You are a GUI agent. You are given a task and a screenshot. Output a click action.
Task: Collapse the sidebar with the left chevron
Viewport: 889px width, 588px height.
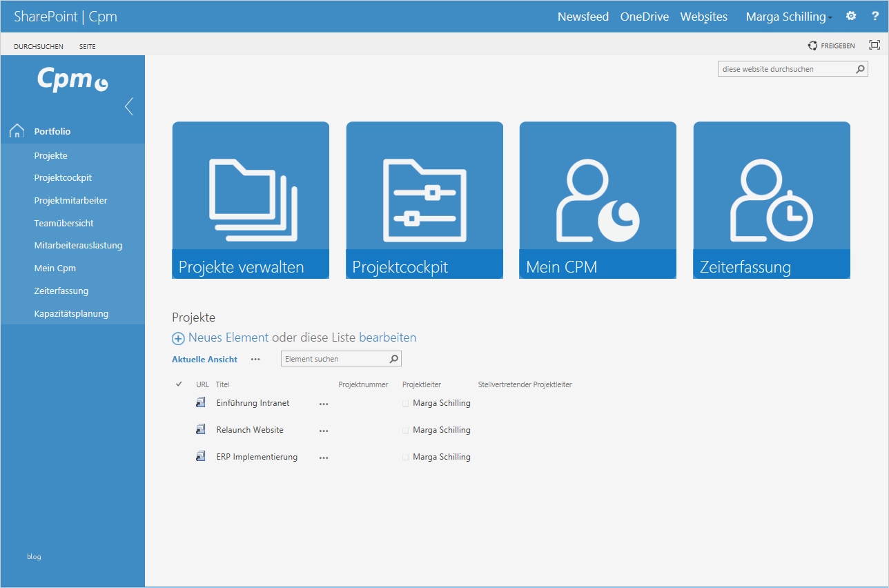[x=128, y=106]
